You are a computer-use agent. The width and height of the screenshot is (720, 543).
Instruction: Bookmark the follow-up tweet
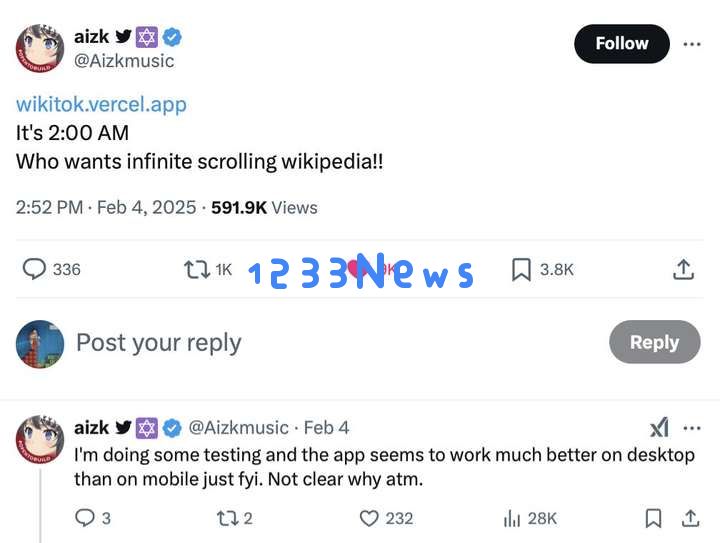point(653,519)
